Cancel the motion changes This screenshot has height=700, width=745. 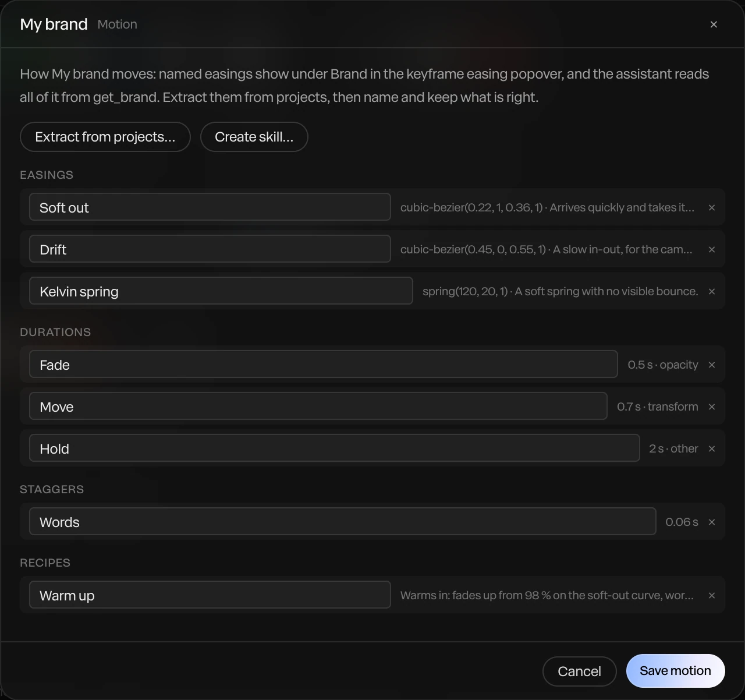(579, 671)
